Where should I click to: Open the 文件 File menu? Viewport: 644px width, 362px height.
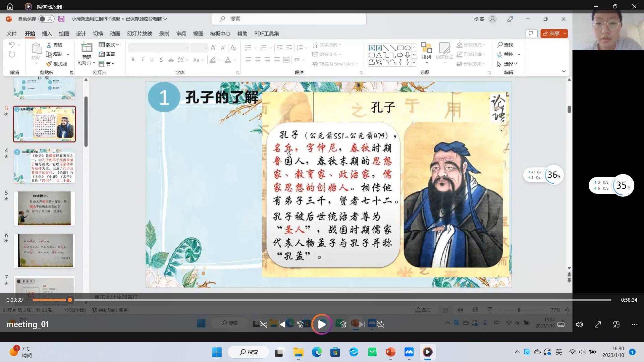pos(11,34)
